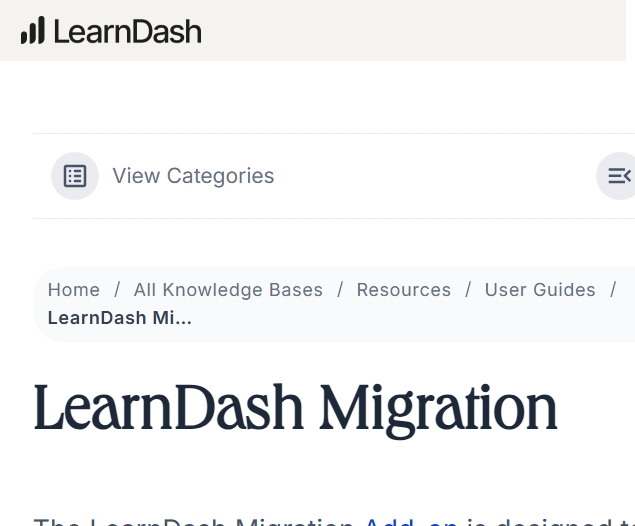
Task: Open the View Categories list icon
Action: point(75,176)
